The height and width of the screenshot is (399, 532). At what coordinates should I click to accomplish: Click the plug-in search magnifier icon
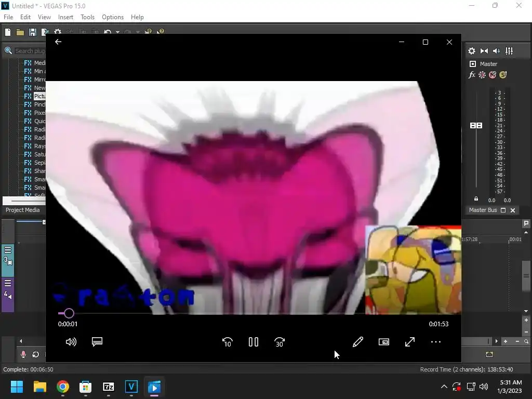point(8,51)
